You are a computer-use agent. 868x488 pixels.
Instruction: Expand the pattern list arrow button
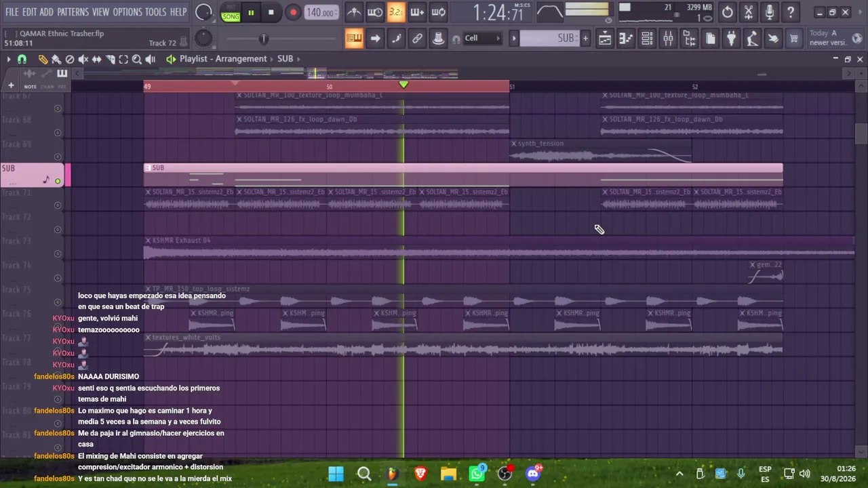pyautogui.click(x=514, y=39)
